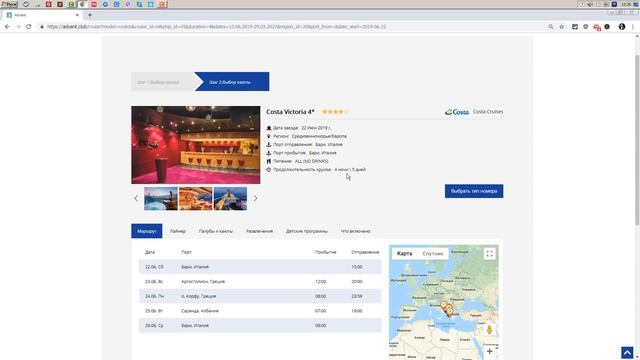The height and width of the screenshot is (360, 640).
Task: Click the main Costa Victoria bar photo
Action: (196, 145)
